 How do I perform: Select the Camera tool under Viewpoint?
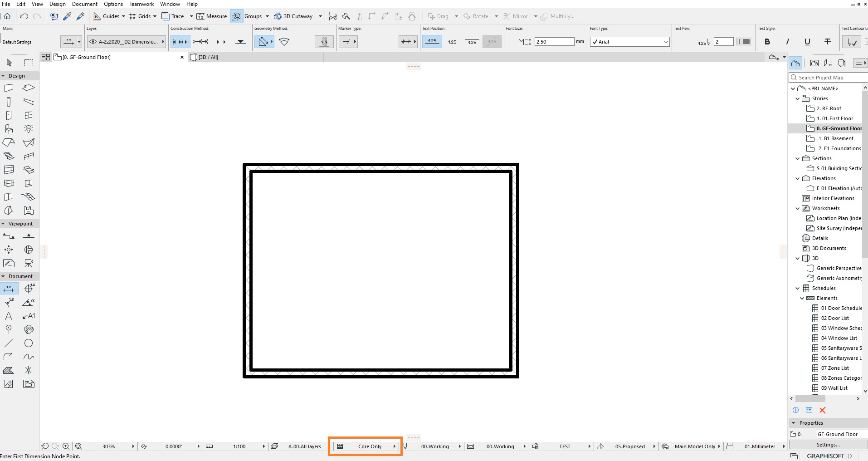[29, 263]
